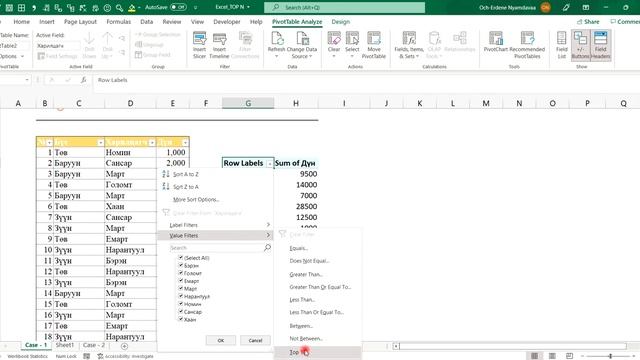Click Move PivotTable icon

click(373, 38)
